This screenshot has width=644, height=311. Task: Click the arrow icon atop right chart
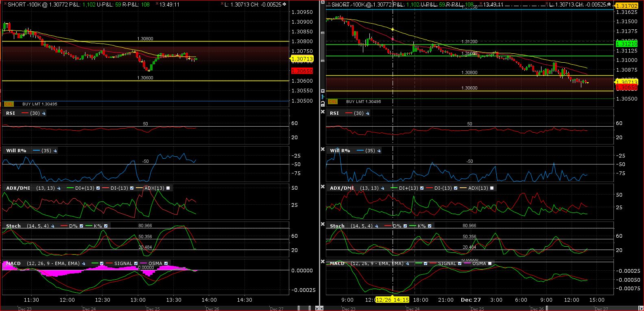[x=609, y=4]
